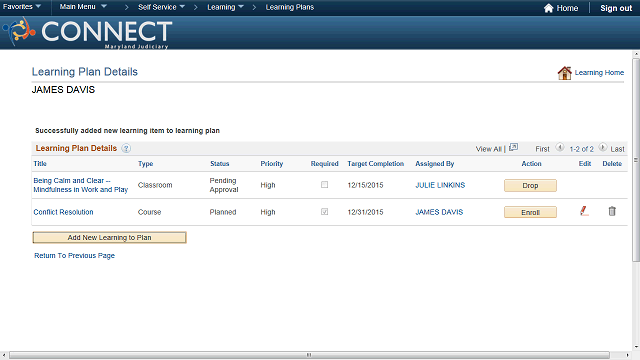Click JULIE LINKINS assigned-by link
Image resolution: width=640 pixels, height=360 pixels.
[x=440, y=185]
